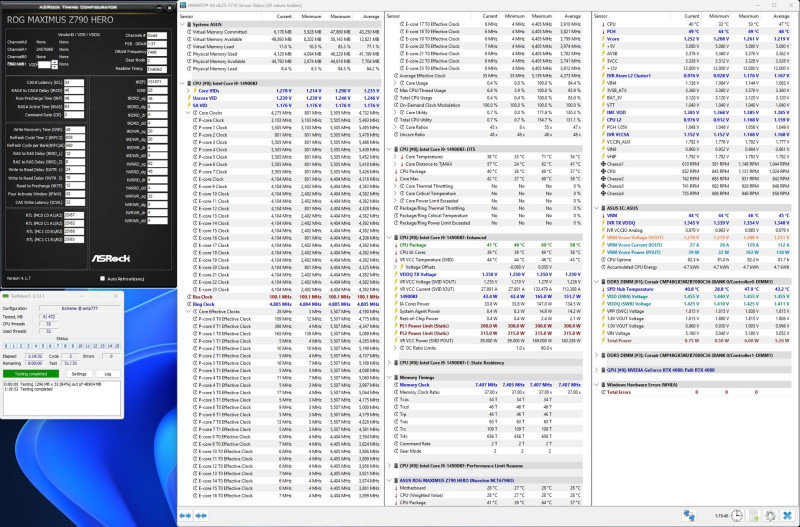Click the HWiNFO shrink-right arrows button
Screen dimensions: 800x527
coord(201,516)
